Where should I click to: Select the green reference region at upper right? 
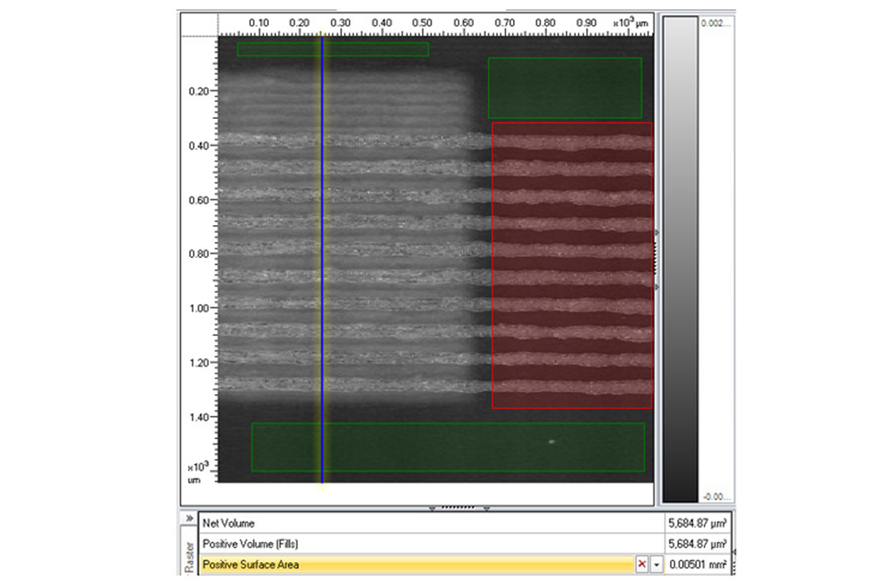(x=564, y=88)
